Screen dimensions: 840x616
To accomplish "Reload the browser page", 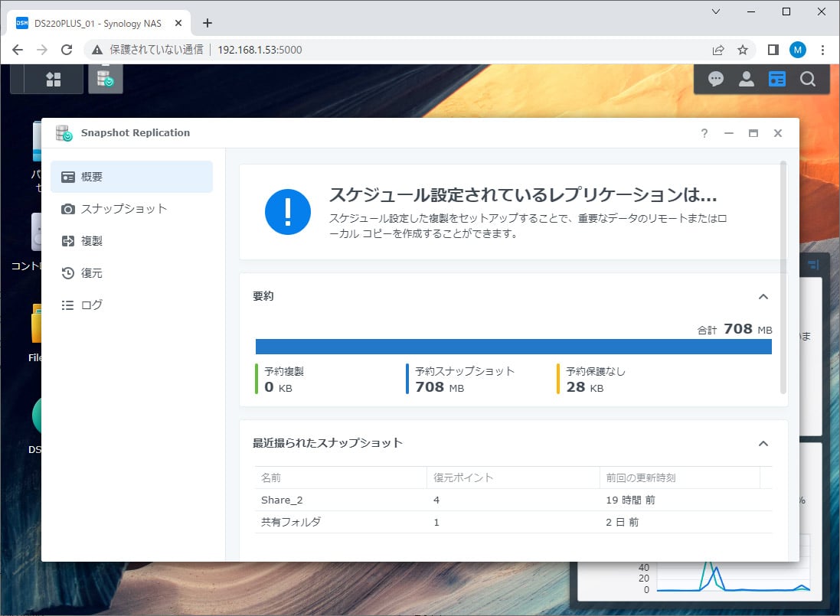I will pos(67,50).
